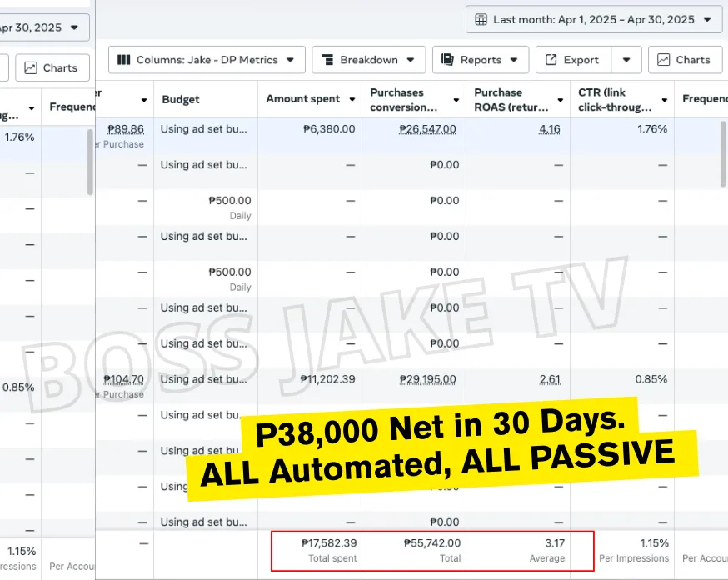Click the ₱104.70 cost per purchase value
The height and width of the screenshot is (580, 728).
[x=123, y=379]
